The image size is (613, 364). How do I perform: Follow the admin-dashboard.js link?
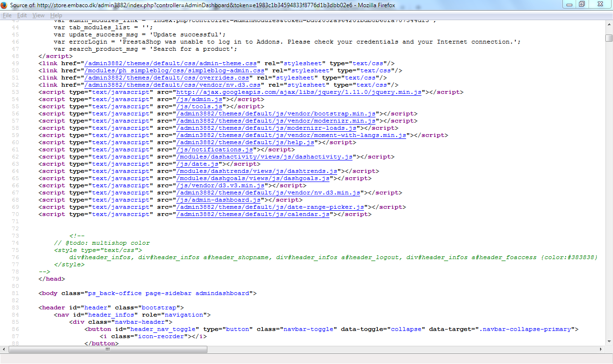218,200
